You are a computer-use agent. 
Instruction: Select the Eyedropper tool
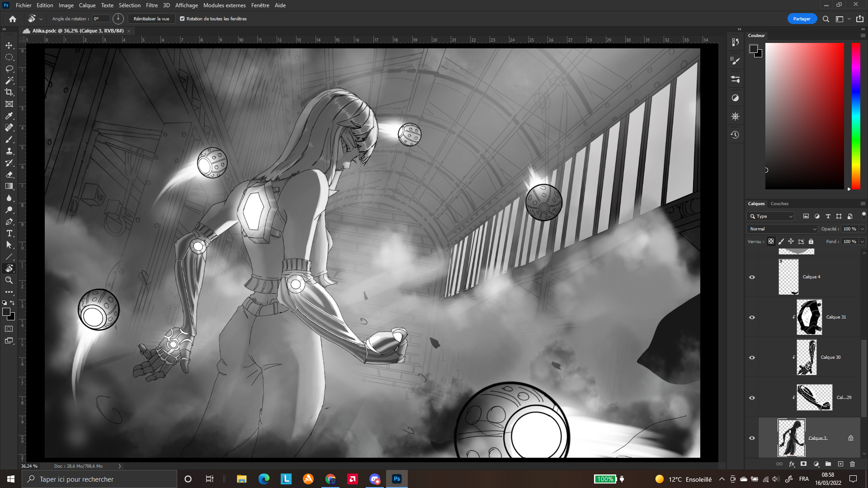tap(9, 116)
